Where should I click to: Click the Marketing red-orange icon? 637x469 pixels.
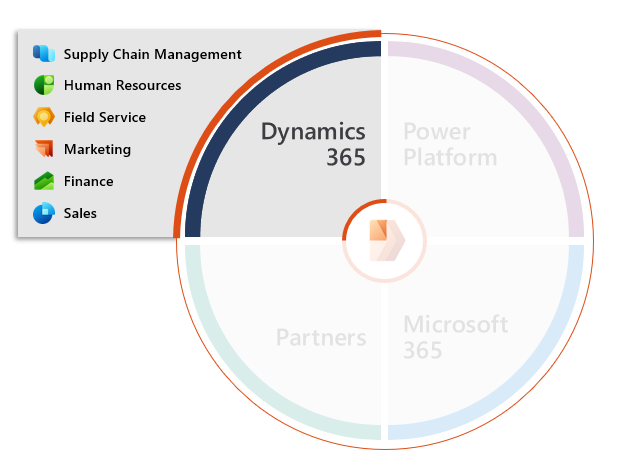tap(44, 149)
